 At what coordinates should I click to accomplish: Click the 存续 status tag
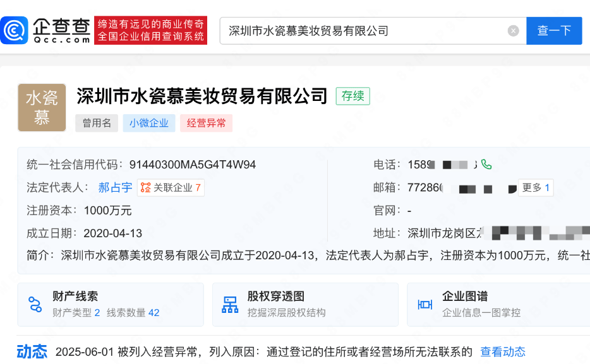[352, 96]
